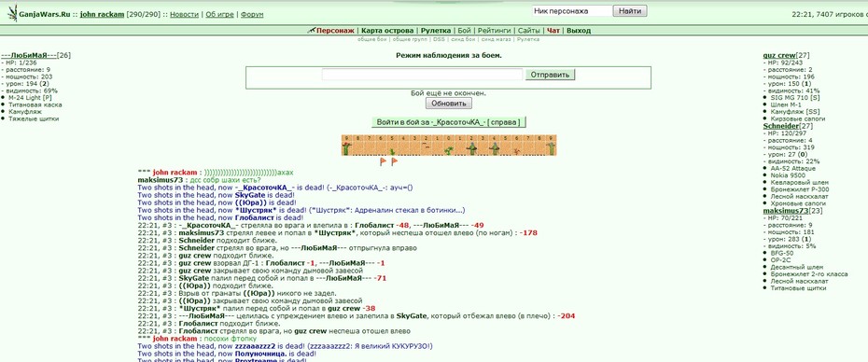Open guz crew profile in right panel

click(779, 55)
